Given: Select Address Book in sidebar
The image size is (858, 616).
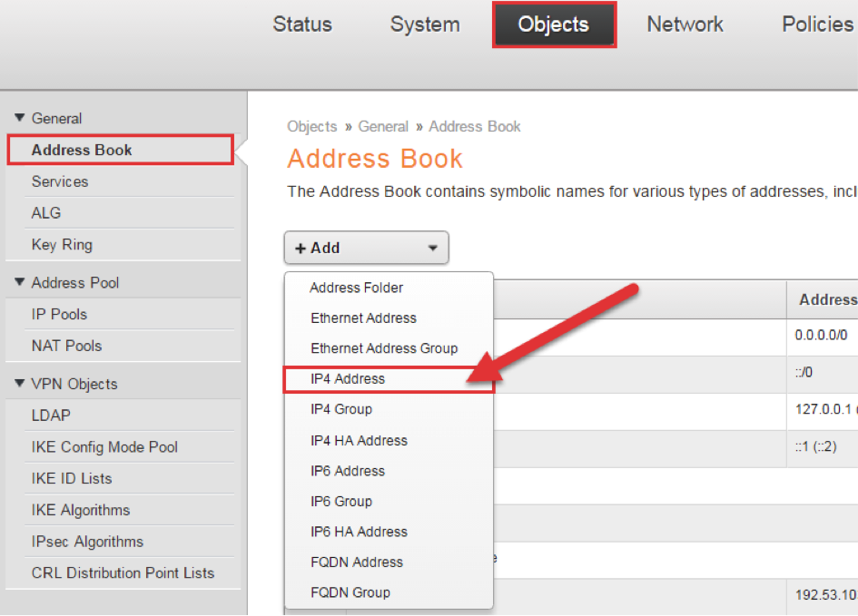Looking at the screenshot, I should pos(121,150).
